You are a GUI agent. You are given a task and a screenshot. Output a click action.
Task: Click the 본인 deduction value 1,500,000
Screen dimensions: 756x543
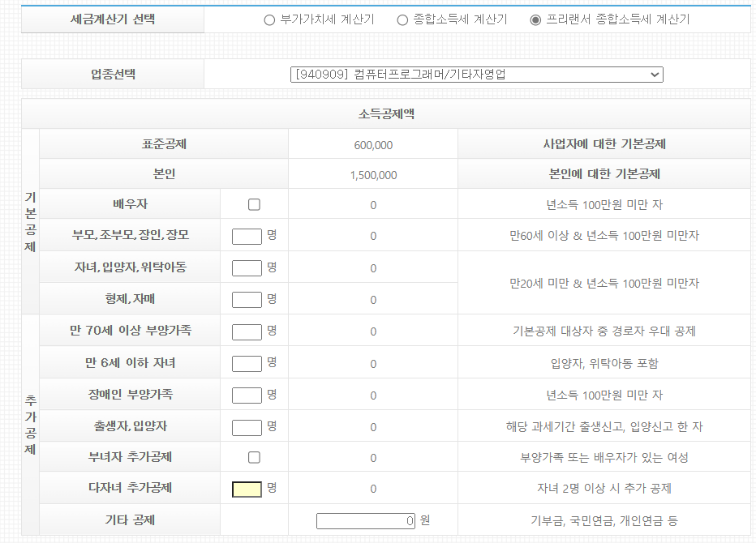tap(373, 175)
